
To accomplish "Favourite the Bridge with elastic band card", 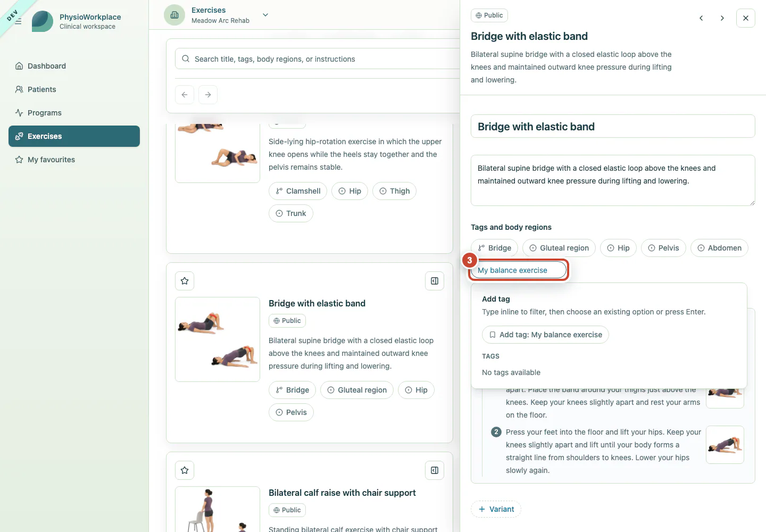I will (185, 281).
